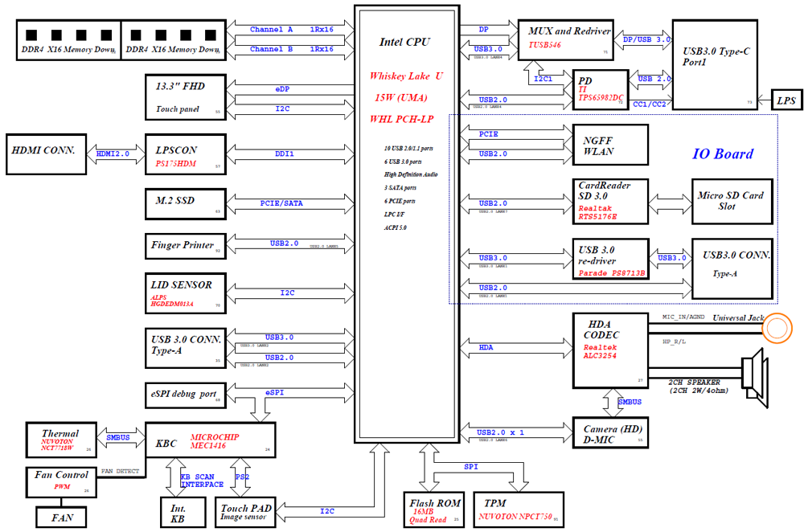Click the 'LPS' box

point(786,100)
